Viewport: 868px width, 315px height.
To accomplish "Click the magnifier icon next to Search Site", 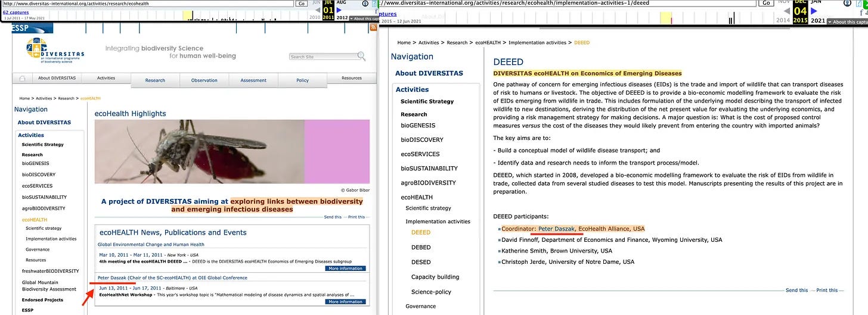I will click(x=361, y=56).
